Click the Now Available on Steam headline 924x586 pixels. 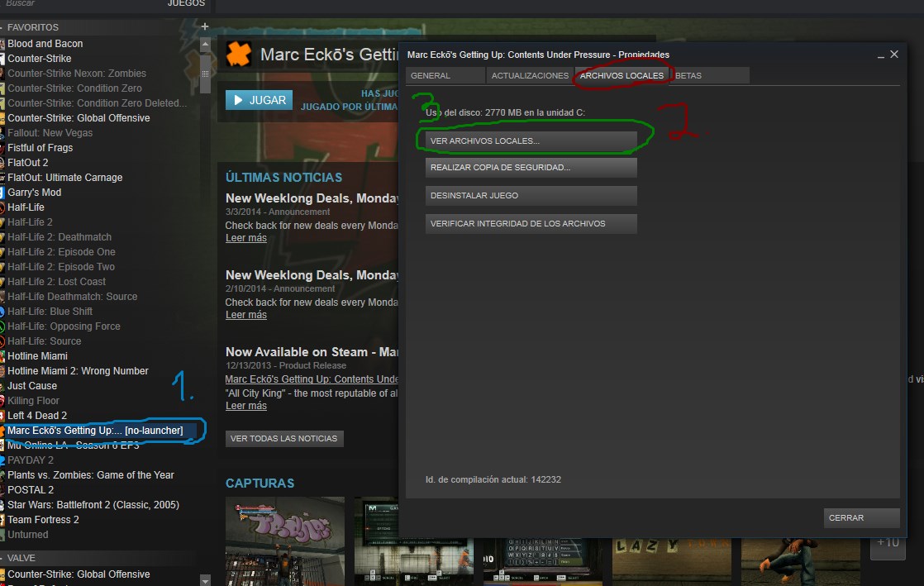pyautogui.click(x=312, y=352)
